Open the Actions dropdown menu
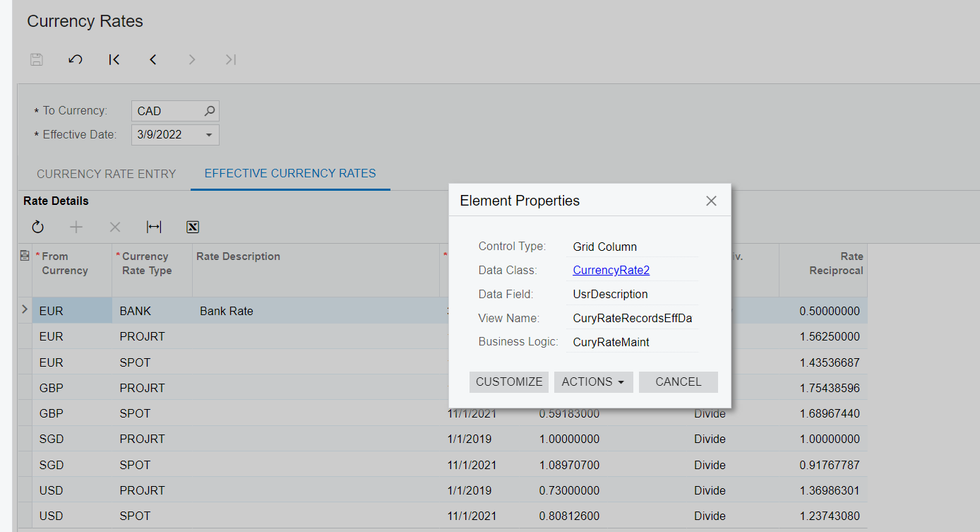 click(x=593, y=382)
